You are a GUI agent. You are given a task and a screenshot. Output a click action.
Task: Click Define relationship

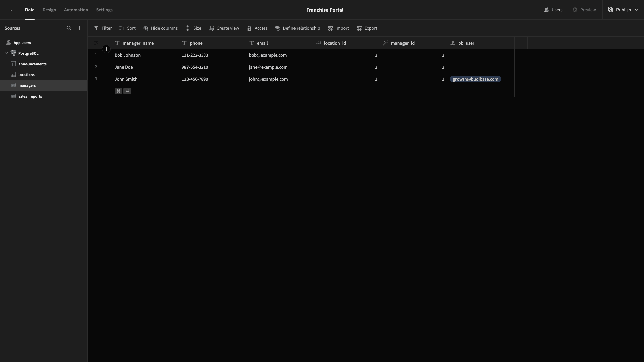298,28
